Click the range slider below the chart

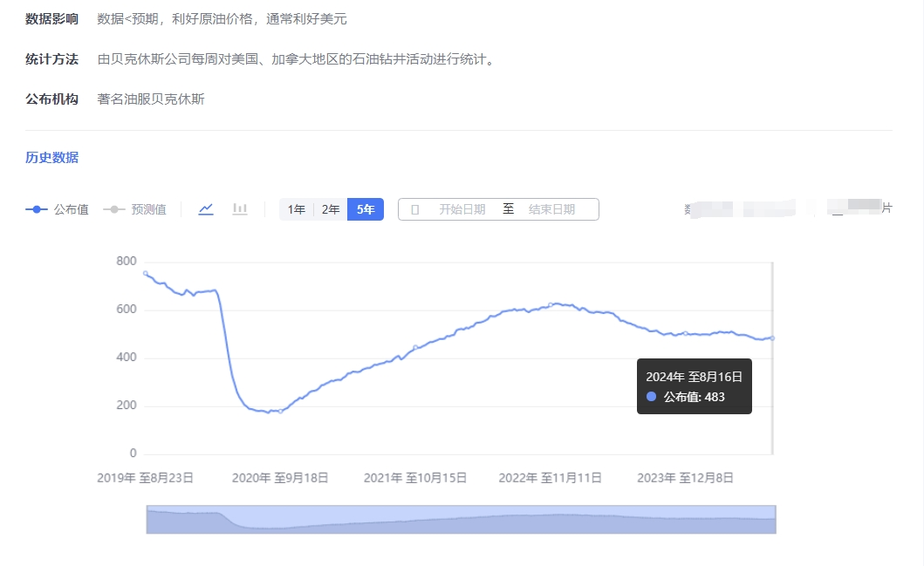tap(461, 520)
